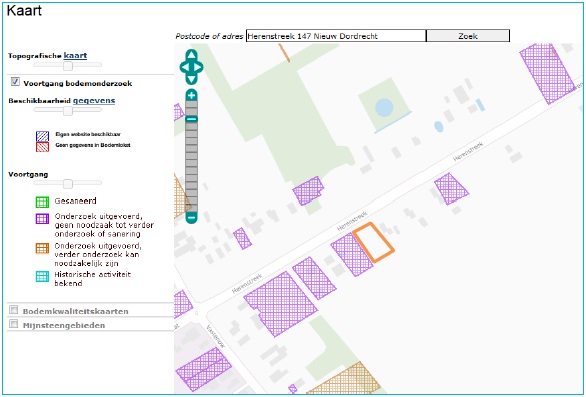Click the Postcode of adres input field

[336, 36]
